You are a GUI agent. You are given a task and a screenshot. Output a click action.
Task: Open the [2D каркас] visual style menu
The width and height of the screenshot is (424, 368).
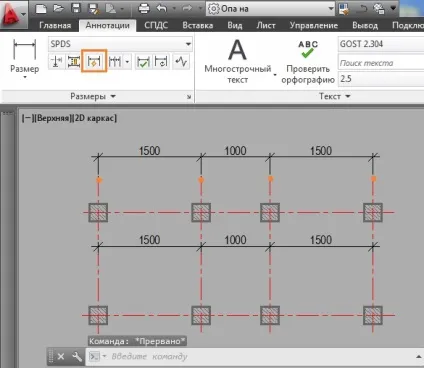[x=94, y=118]
